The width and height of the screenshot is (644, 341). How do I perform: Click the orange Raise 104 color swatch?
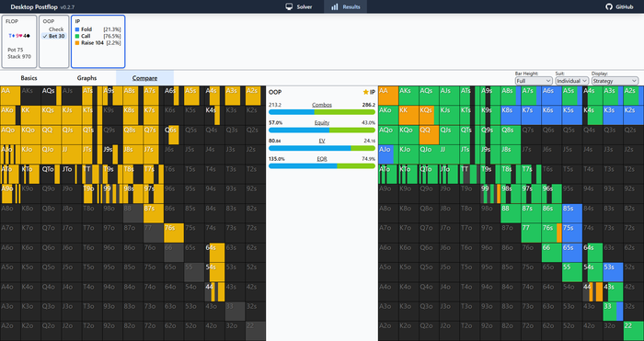77,42
